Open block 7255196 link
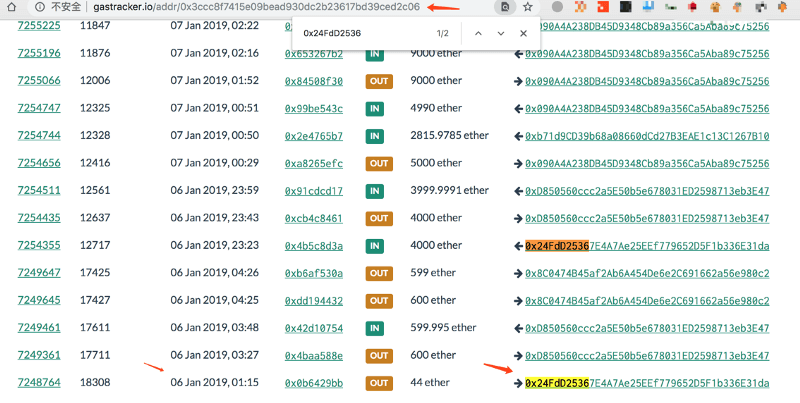This screenshot has width=800, height=403. (x=39, y=53)
